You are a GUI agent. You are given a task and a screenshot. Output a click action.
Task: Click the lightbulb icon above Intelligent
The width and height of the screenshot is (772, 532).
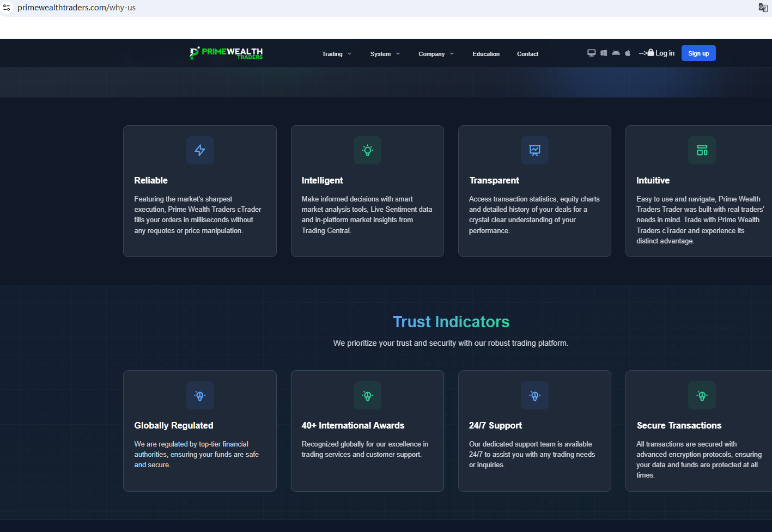(x=367, y=150)
